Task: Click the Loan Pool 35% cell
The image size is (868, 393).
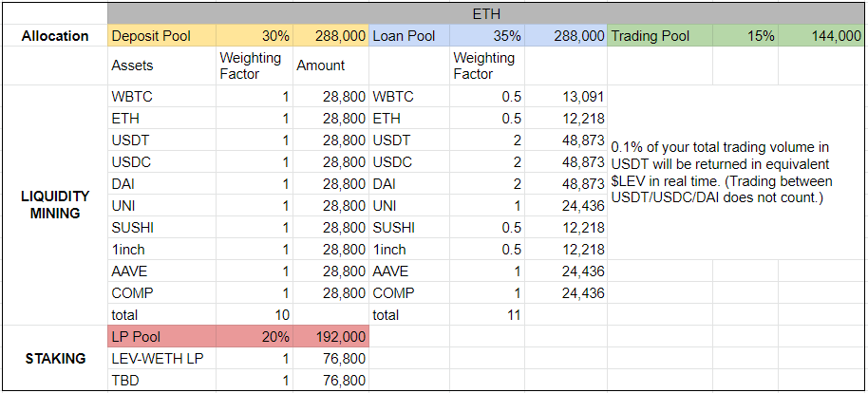Action: click(x=487, y=36)
